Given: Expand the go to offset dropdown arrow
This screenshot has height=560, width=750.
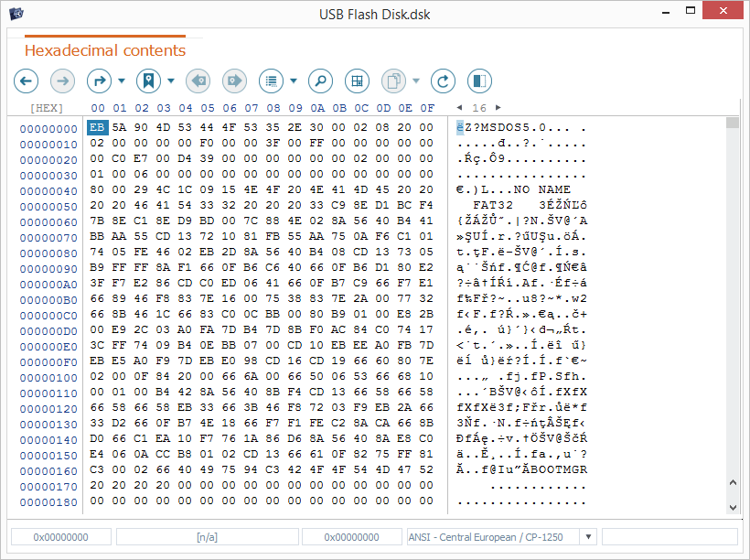Looking at the screenshot, I should point(121,81).
